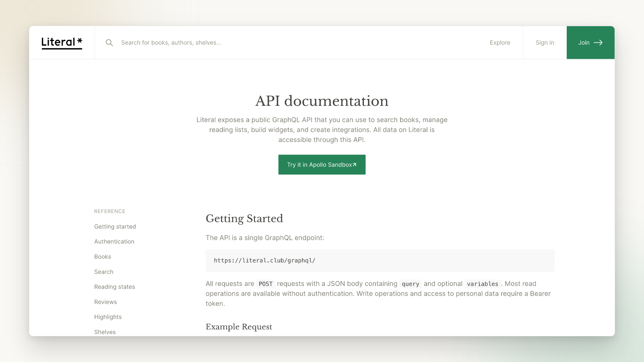This screenshot has height=362, width=644.
Task: Click the magnifier search icon
Action: [x=109, y=43]
